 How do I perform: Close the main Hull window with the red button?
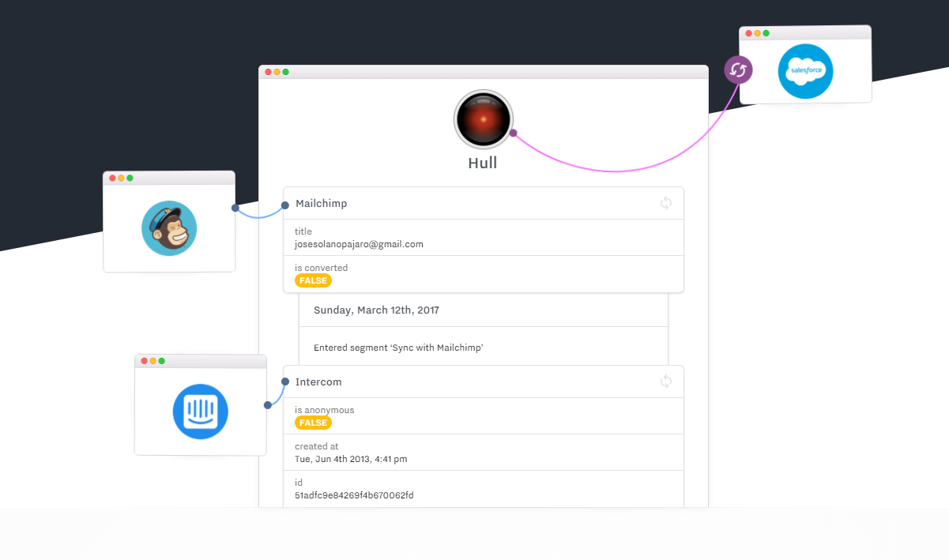point(268,72)
